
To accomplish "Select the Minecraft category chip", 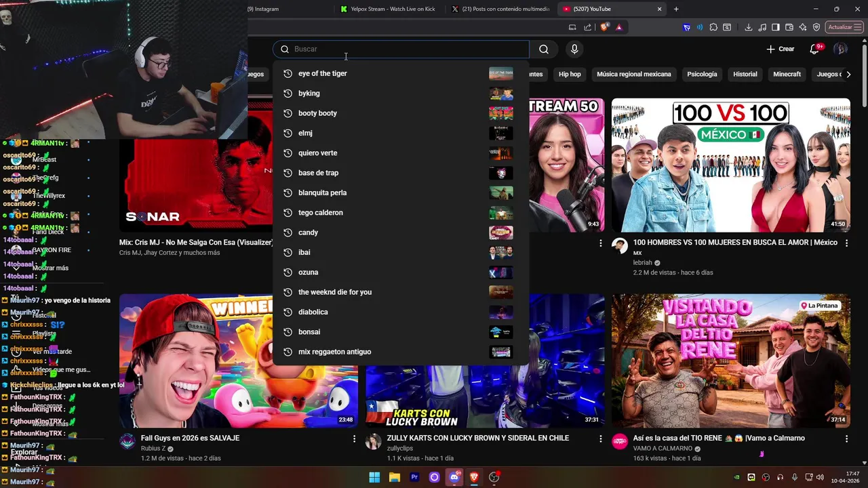I will tap(787, 74).
